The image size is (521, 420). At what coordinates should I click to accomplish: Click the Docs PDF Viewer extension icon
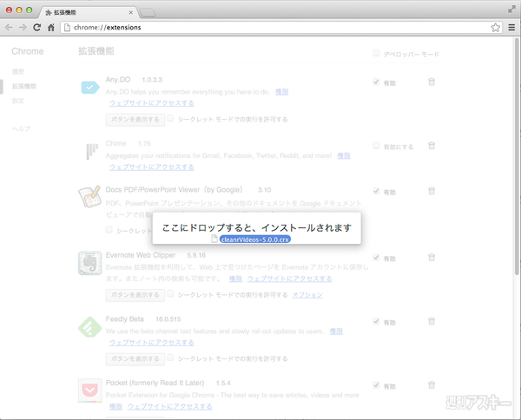pyautogui.click(x=89, y=197)
